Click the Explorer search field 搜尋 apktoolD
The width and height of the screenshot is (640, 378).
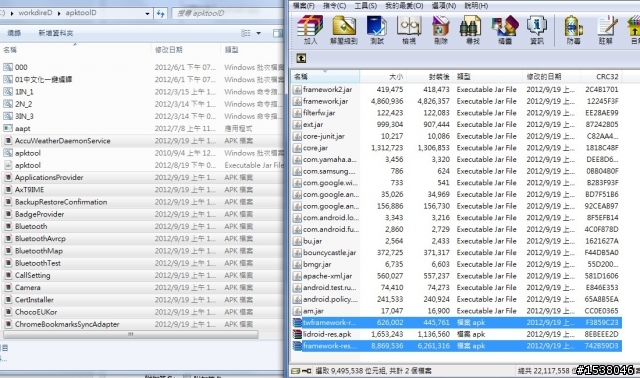tap(229, 13)
